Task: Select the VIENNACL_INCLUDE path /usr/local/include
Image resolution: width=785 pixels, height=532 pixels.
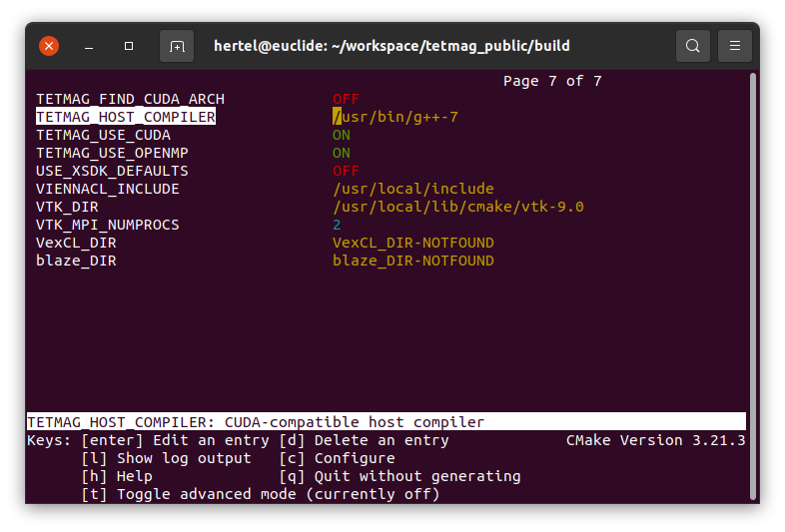Action: click(413, 190)
